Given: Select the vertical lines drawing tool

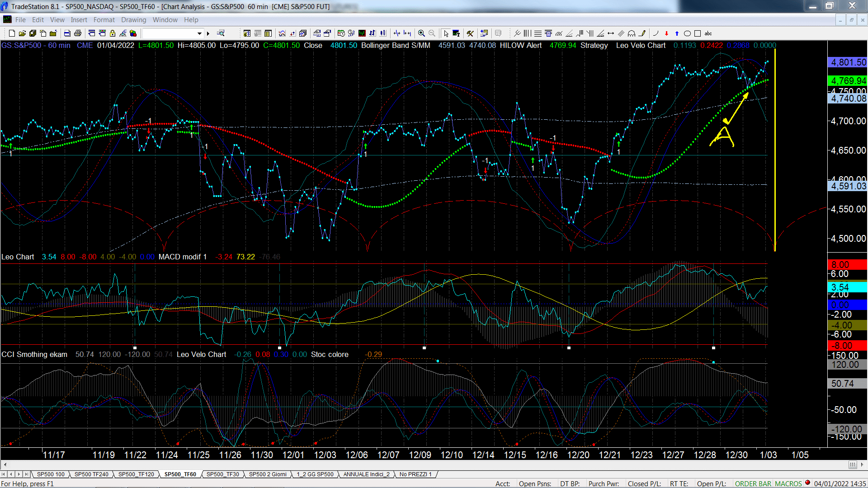Looking at the screenshot, I should pyautogui.click(x=527, y=33).
